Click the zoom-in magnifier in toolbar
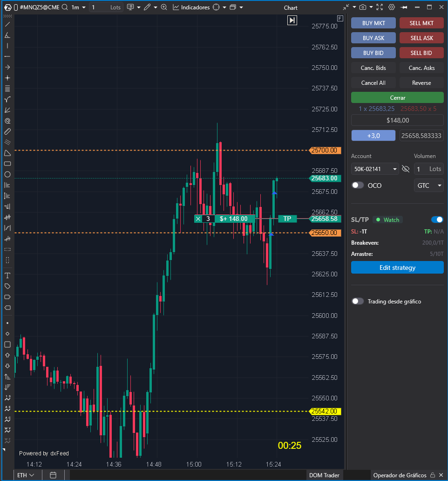 pos(164,7)
